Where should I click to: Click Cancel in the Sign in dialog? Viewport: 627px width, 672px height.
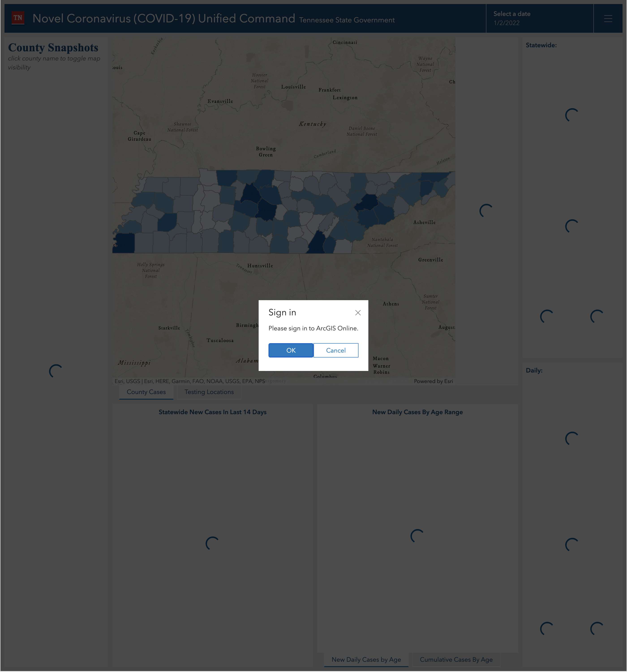pyautogui.click(x=336, y=350)
